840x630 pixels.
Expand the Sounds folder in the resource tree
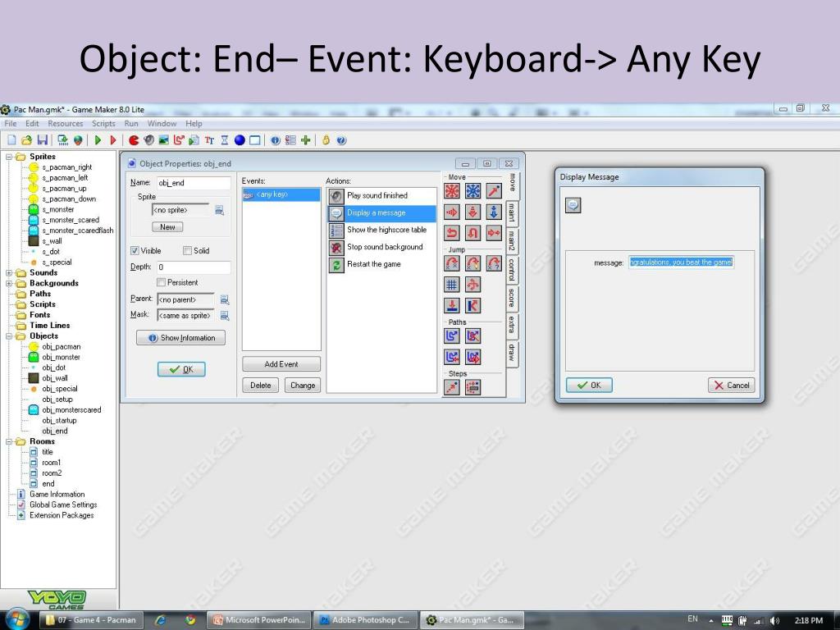9,272
